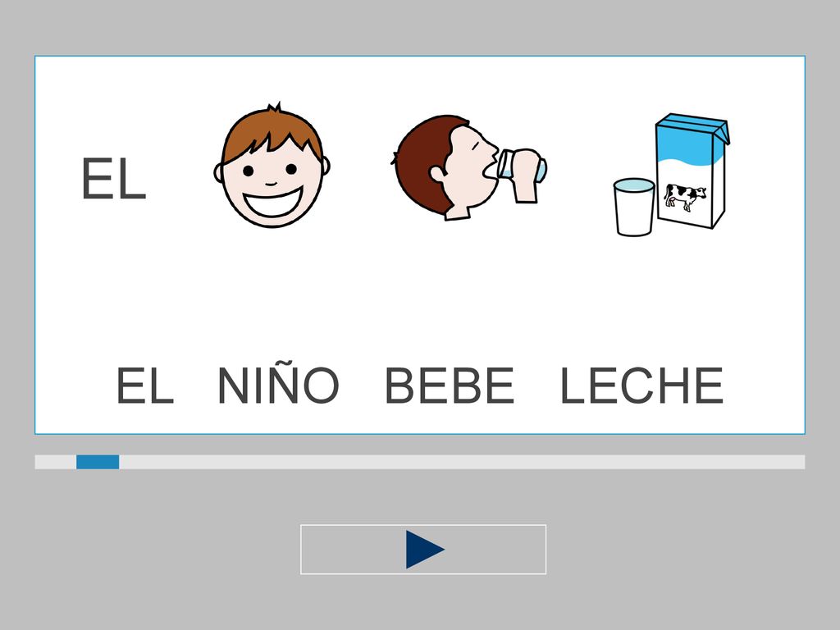Click the folded blue top of the milk carton

692,127
